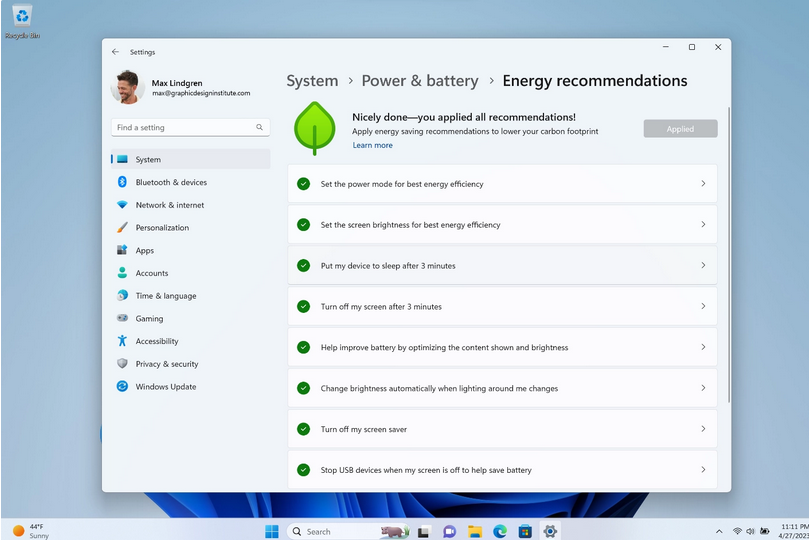
Task: Click the green leaf energy icon
Action: coord(314,128)
